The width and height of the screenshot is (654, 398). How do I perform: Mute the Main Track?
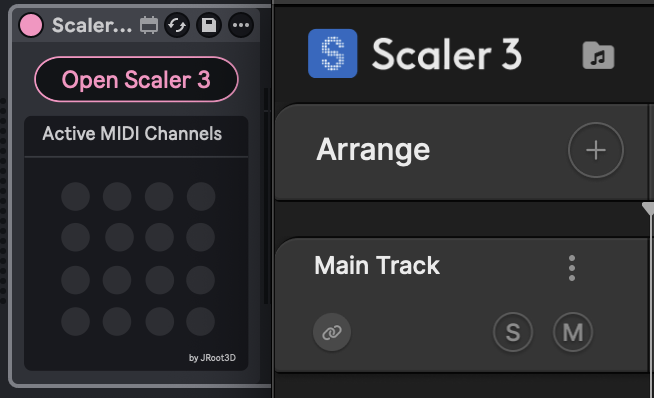click(x=573, y=333)
